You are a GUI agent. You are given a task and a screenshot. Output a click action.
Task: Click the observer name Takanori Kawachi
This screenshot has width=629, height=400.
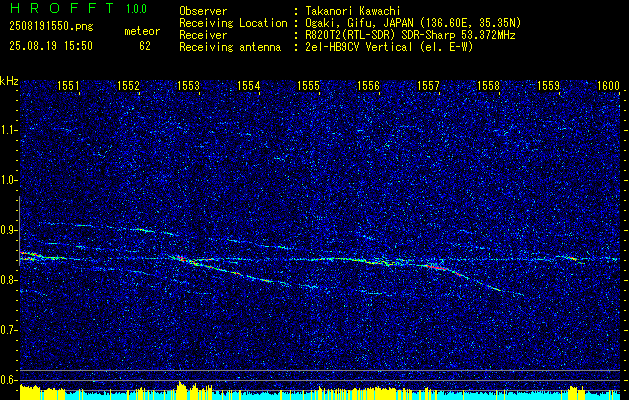point(352,11)
